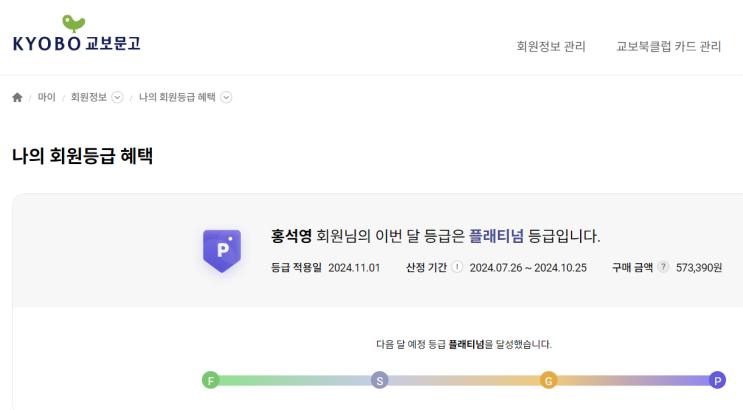Show info tooltip next to 산정 기간

(x=457, y=267)
